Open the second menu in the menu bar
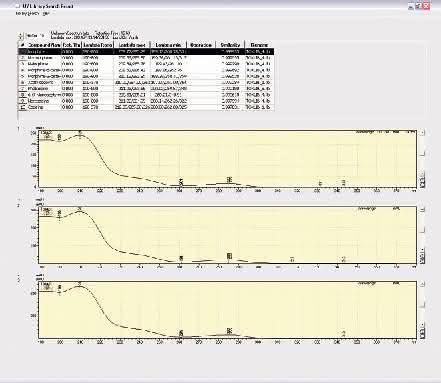The width and height of the screenshot is (441, 383). [x=46, y=13]
